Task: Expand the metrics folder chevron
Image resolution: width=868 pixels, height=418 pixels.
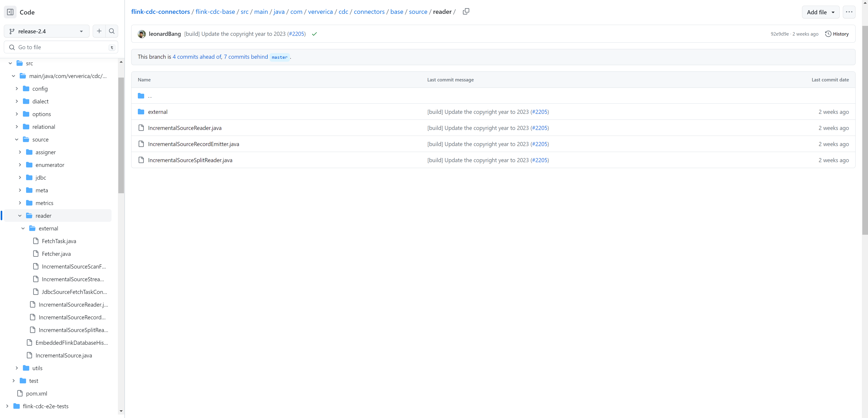Action: pyautogui.click(x=20, y=203)
